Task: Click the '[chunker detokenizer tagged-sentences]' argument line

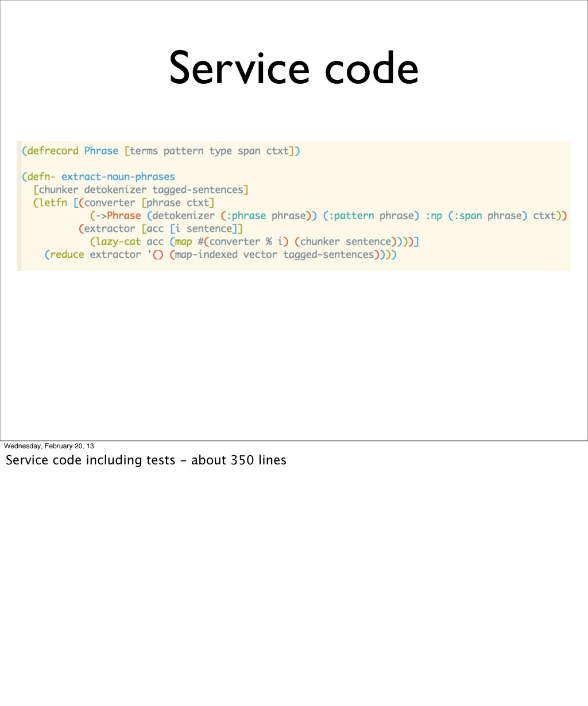Action: tap(141, 189)
